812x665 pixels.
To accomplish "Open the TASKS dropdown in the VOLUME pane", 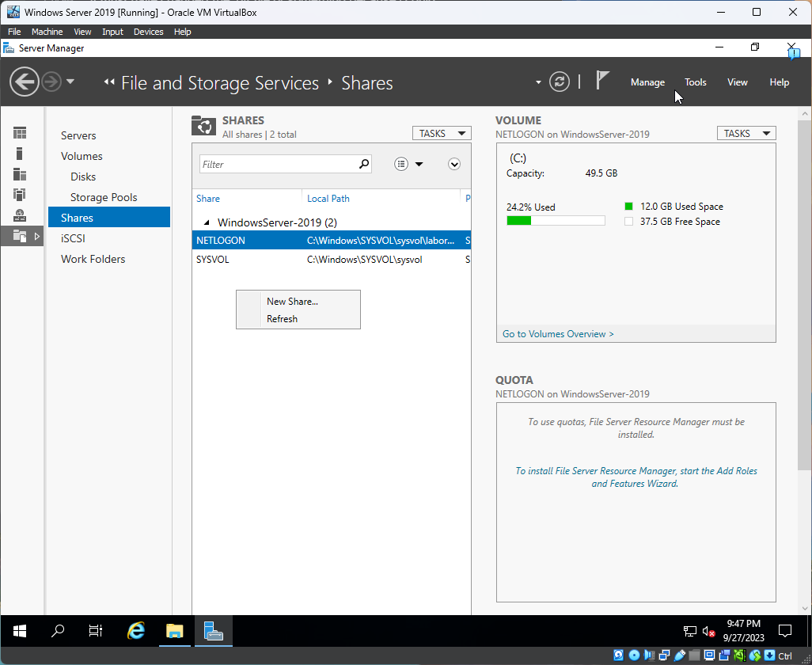I will click(745, 133).
